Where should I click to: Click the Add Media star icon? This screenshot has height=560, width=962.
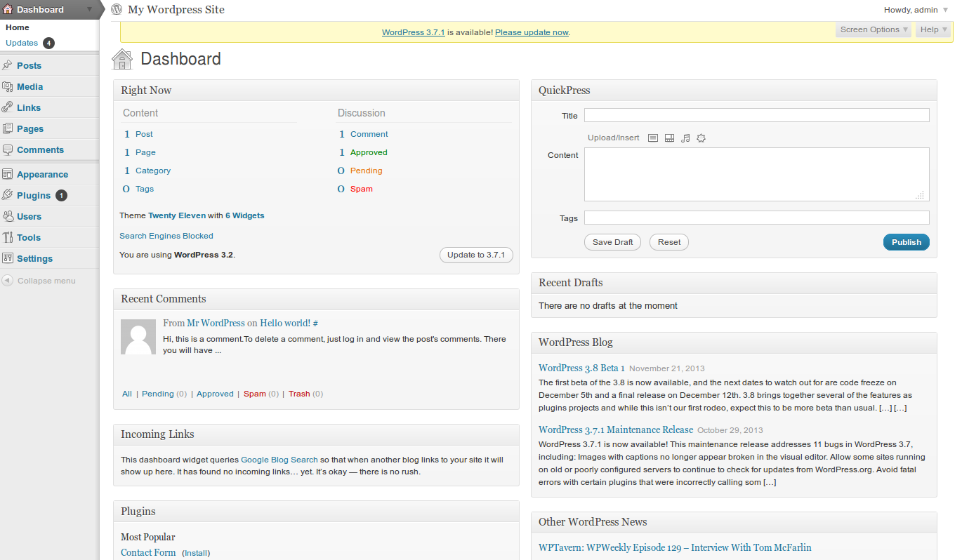coord(701,138)
